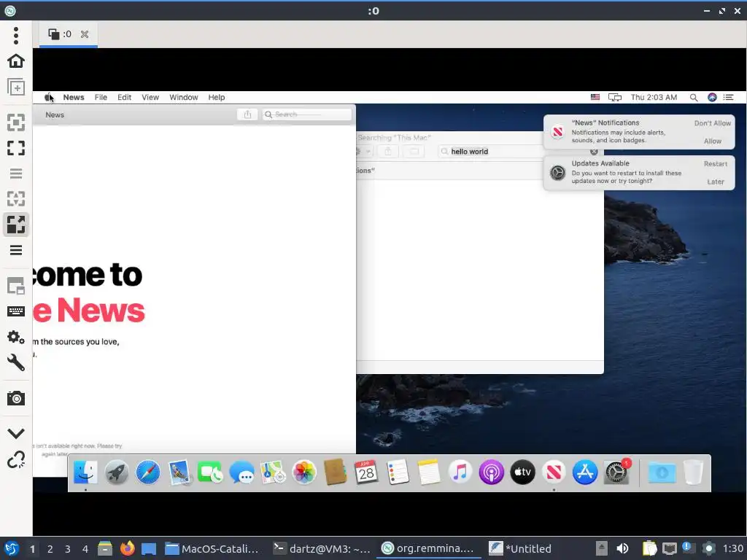
Task: Click Allow on News notification
Action: pos(712,141)
